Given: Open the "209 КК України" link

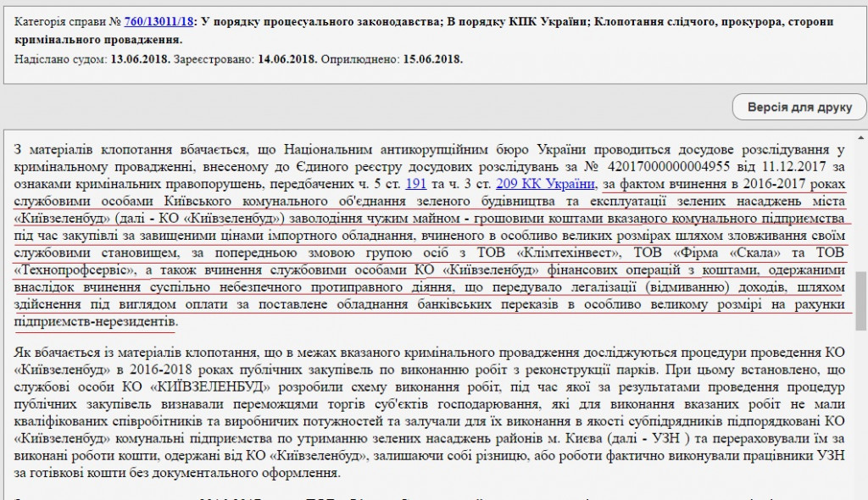Looking at the screenshot, I should (x=545, y=182).
